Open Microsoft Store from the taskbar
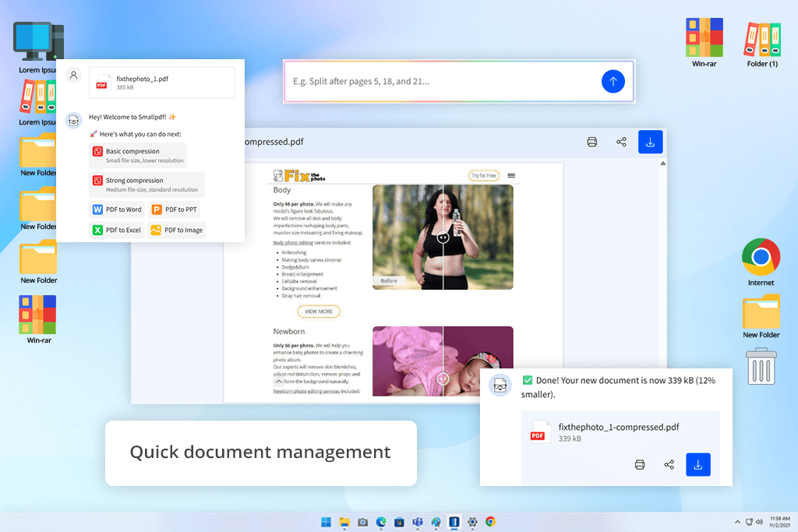The width and height of the screenshot is (798, 532). tap(400, 522)
